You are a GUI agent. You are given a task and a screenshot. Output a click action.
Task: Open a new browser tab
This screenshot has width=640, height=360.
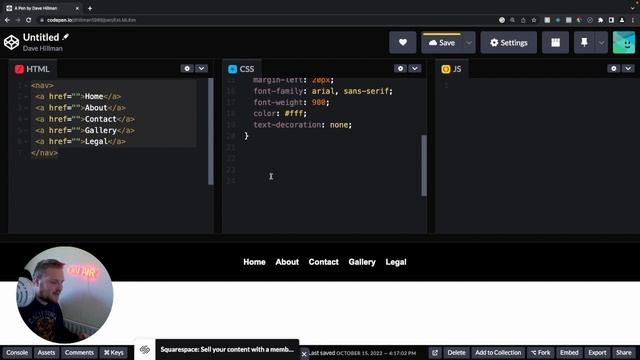[90, 8]
